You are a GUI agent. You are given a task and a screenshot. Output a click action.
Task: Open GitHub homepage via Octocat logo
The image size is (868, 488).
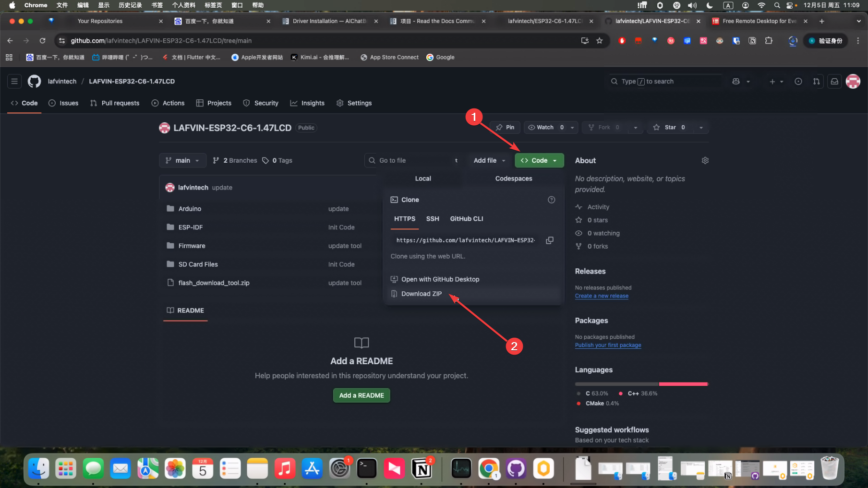(x=34, y=82)
